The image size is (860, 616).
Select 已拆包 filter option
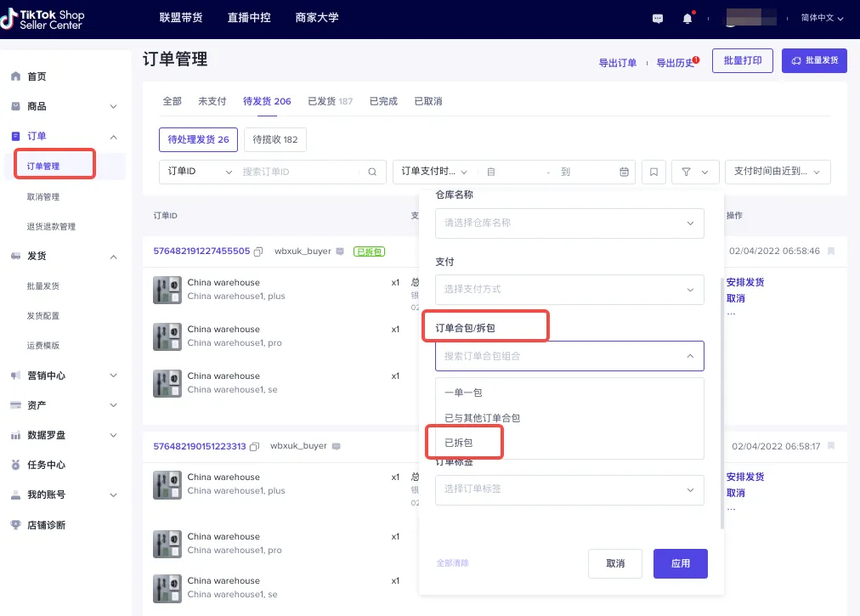[x=465, y=442]
